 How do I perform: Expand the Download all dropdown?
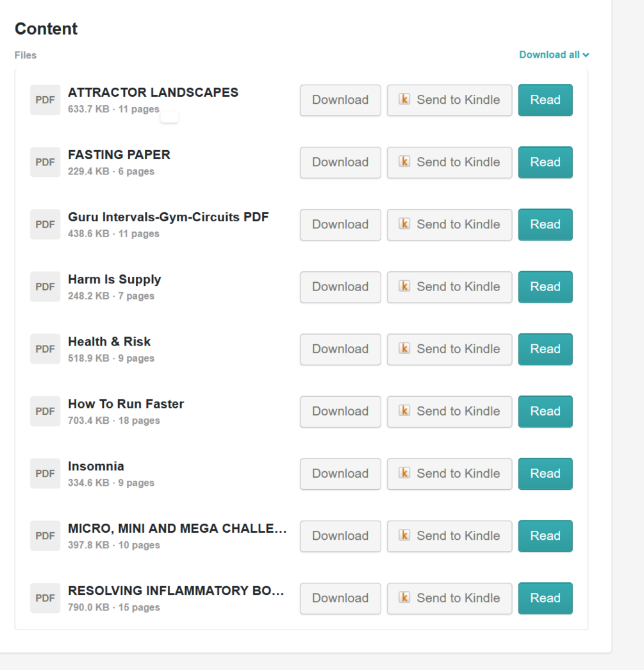554,54
